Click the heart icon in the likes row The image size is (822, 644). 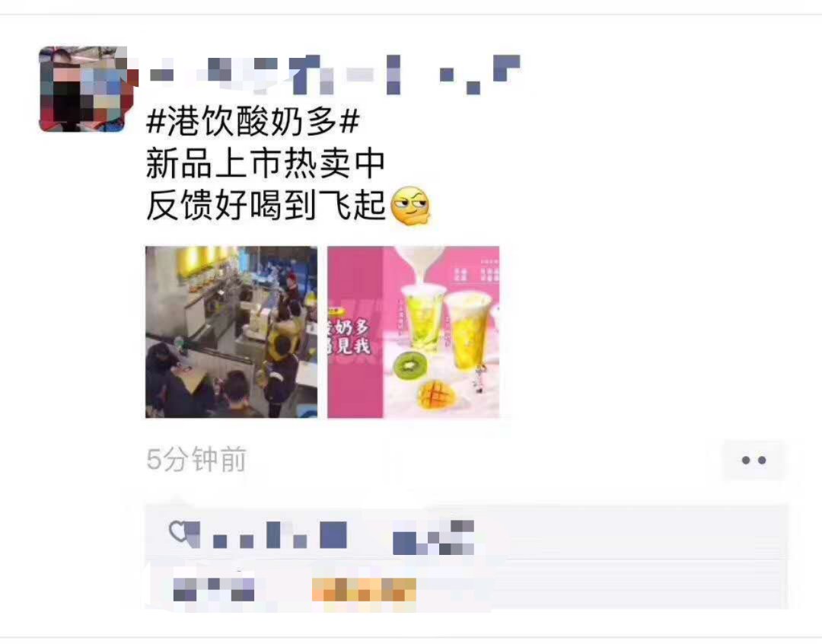(179, 532)
